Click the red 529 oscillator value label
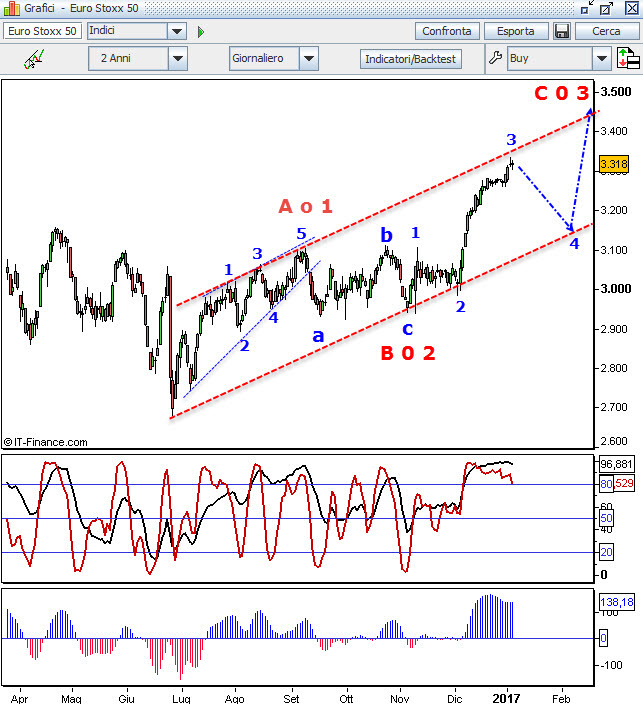This screenshot has height=704, width=643. (624, 484)
